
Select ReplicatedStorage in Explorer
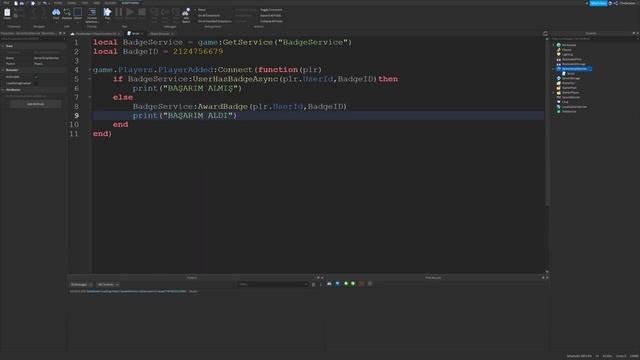573,64
